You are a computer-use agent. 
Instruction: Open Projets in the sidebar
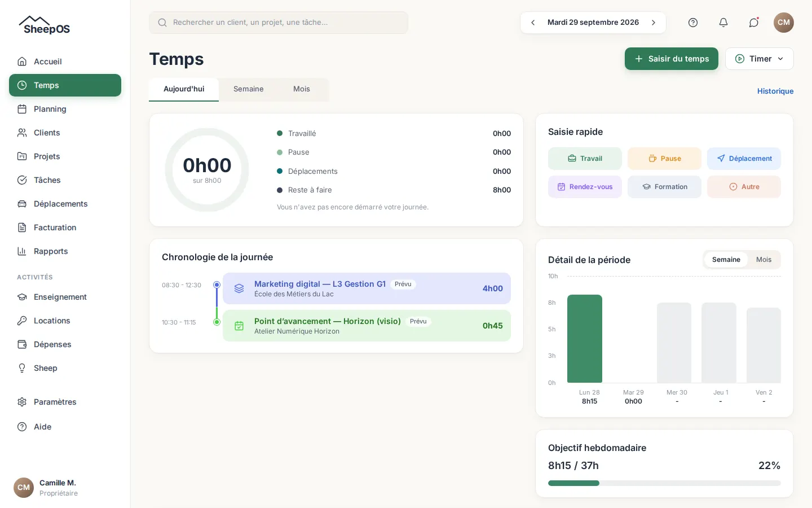point(65,156)
